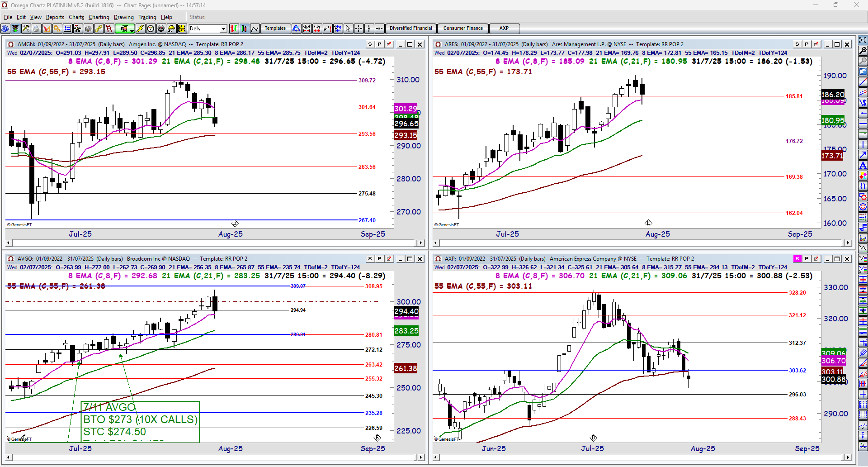This screenshot has width=868, height=467.
Task: Select the curly braces tool in sidebar
Action: click(863, 186)
